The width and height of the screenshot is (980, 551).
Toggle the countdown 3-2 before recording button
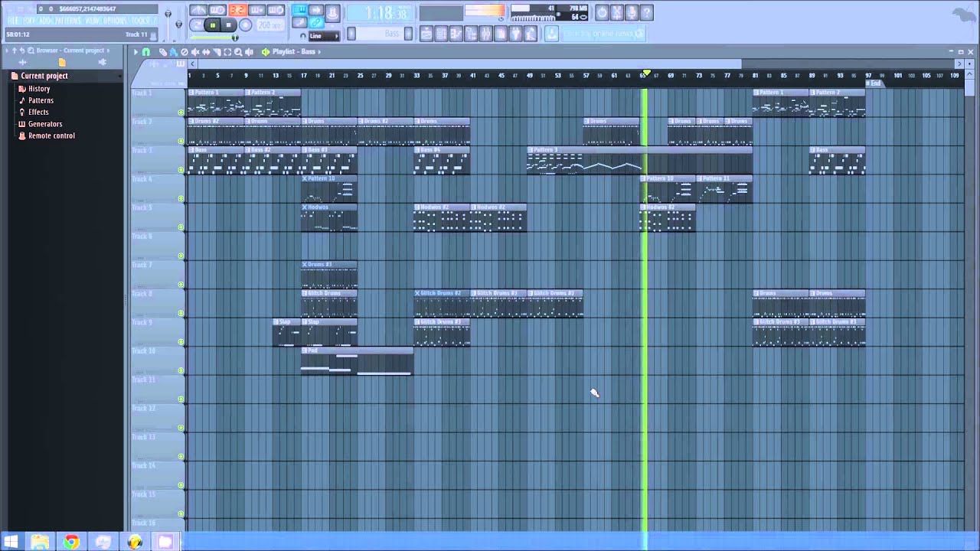pos(237,10)
